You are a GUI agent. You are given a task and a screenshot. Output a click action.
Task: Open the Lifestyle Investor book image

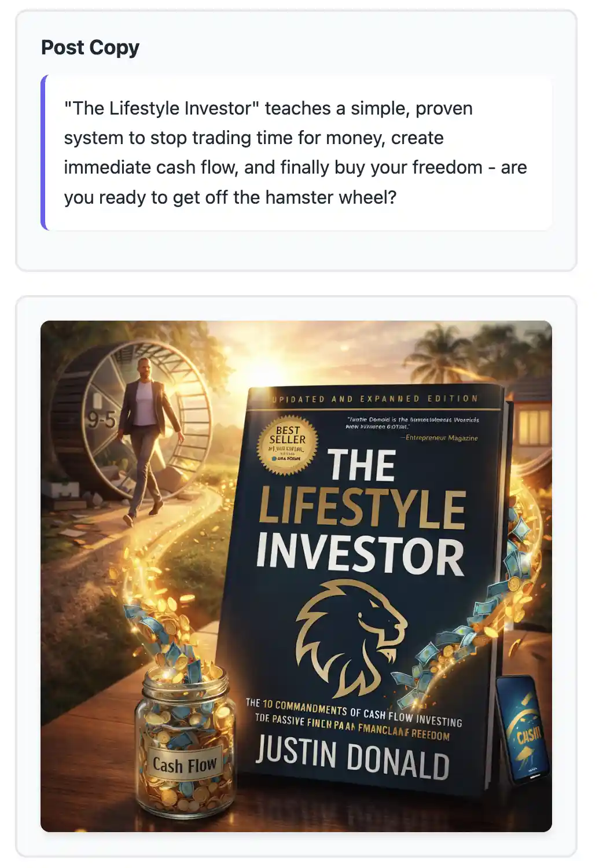[x=296, y=576]
